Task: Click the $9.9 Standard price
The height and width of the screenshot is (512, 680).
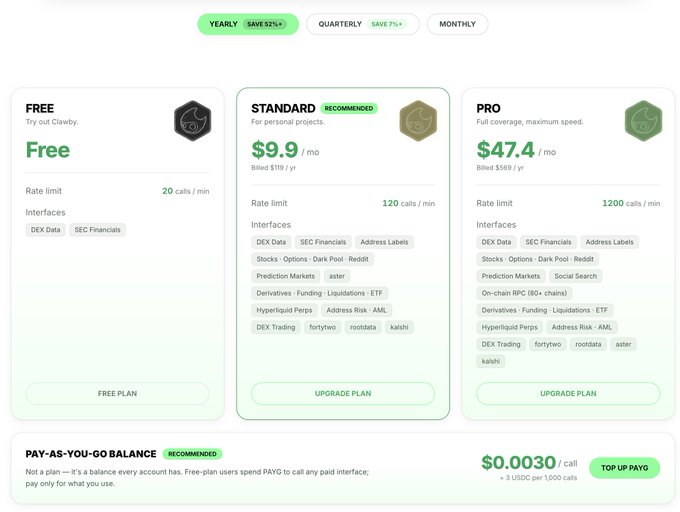Action: (x=275, y=150)
